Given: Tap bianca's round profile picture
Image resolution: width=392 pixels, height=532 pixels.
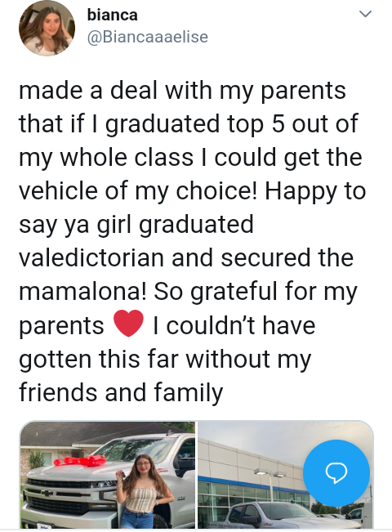Looking at the screenshot, I should click(47, 28).
